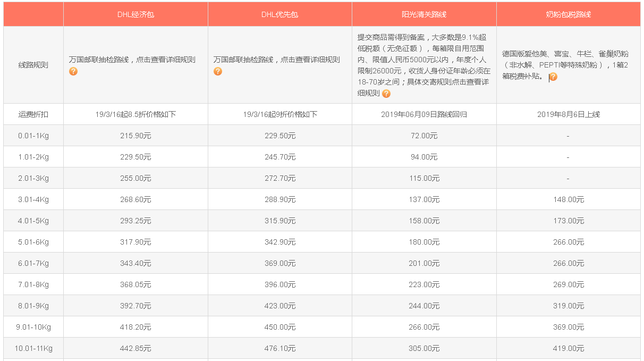Viewport: 644px width, 361px height.
Task: Select the 线路规则 row label
Action: click(x=33, y=65)
